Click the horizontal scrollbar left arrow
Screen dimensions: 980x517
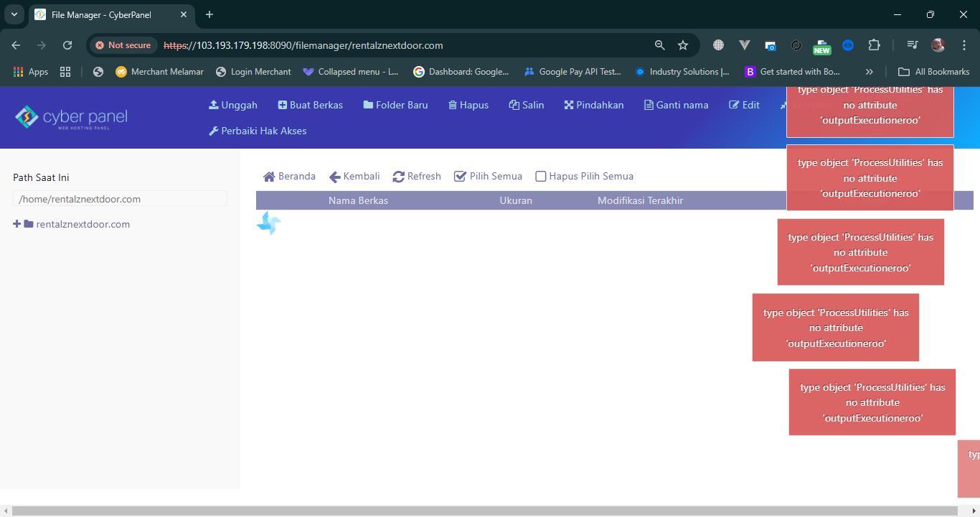(6, 511)
